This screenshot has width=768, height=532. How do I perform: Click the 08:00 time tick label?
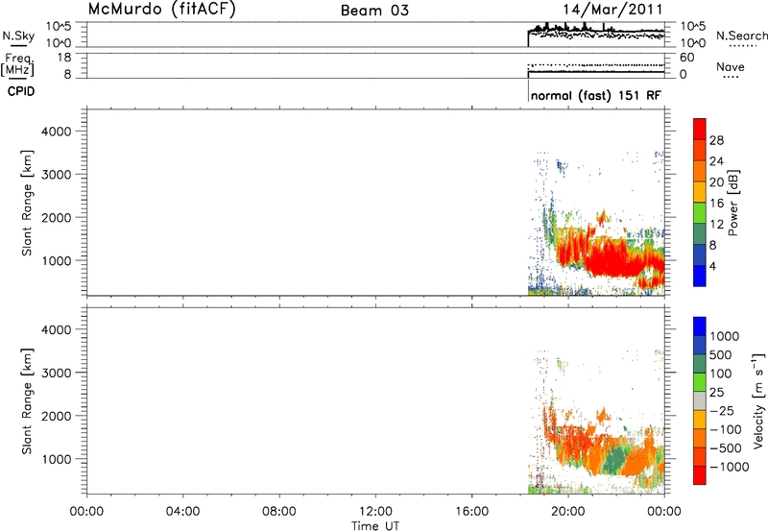click(279, 512)
